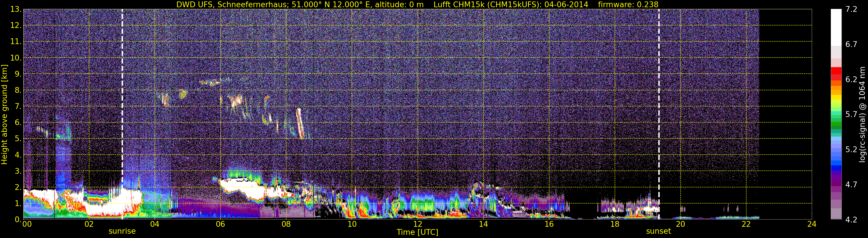The image size is (868, 238).
Task: Click the '6.7' colorbar tick value
Action: click(852, 44)
